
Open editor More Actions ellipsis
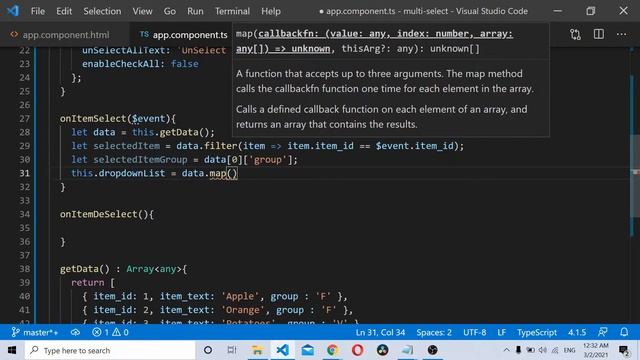click(621, 34)
